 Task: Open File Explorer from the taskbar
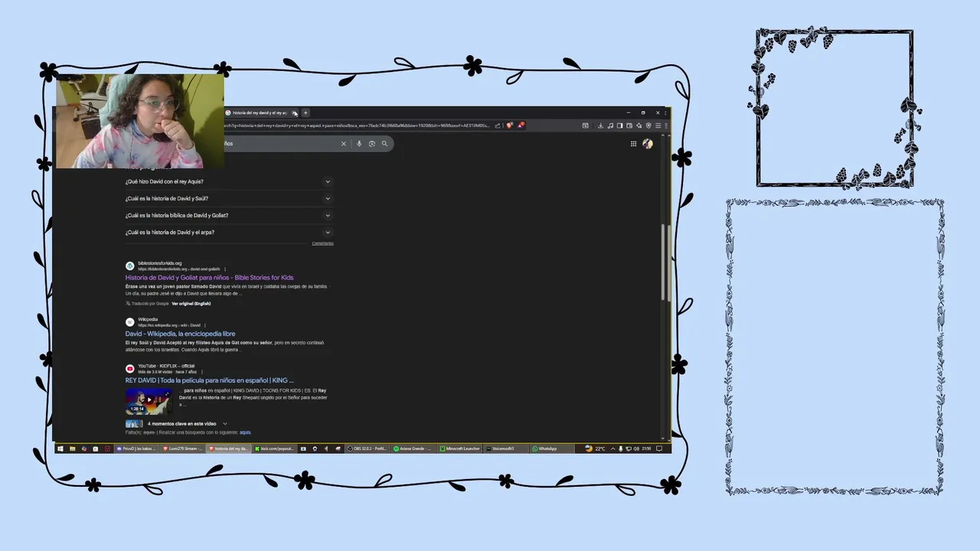[x=72, y=448]
